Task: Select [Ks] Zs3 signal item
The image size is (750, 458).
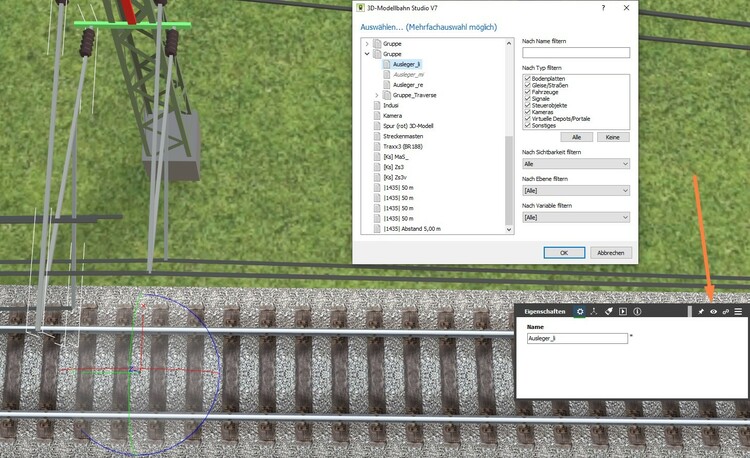Action: (x=393, y=167)
